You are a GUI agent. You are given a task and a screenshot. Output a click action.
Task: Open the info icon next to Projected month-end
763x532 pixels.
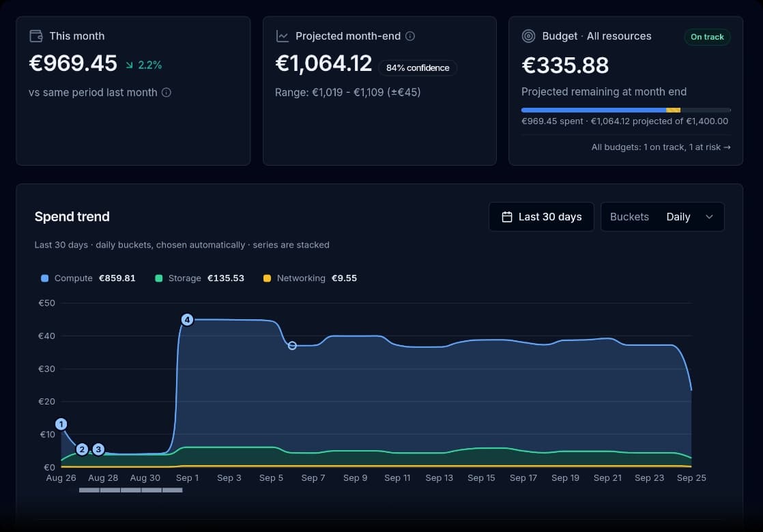[x=410, y=36]
